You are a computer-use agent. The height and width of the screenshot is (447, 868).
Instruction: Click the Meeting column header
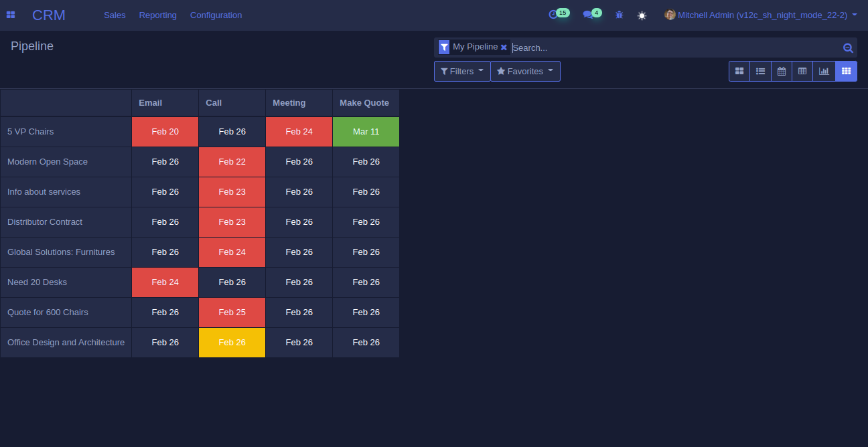pyautogui.click(x=299, y=102)
